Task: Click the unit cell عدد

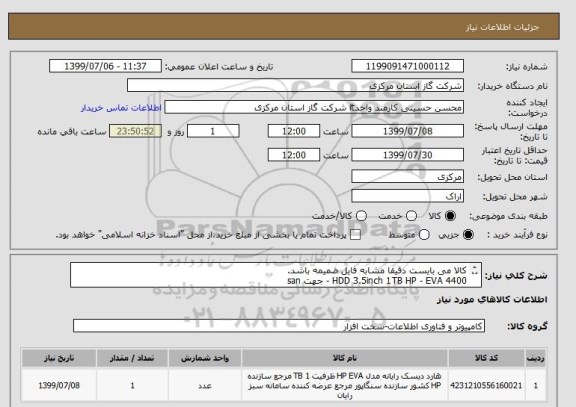Action: [x=205, y=386]
